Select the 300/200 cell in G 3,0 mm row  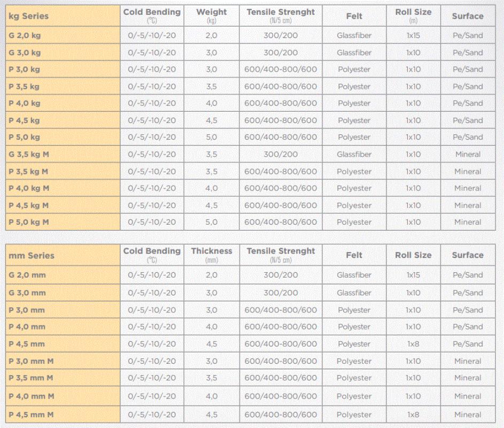click(x=281, y=293)
